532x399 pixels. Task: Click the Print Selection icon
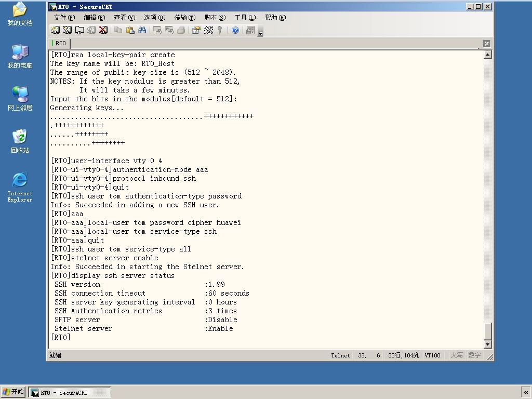click(x=169, y=30)
